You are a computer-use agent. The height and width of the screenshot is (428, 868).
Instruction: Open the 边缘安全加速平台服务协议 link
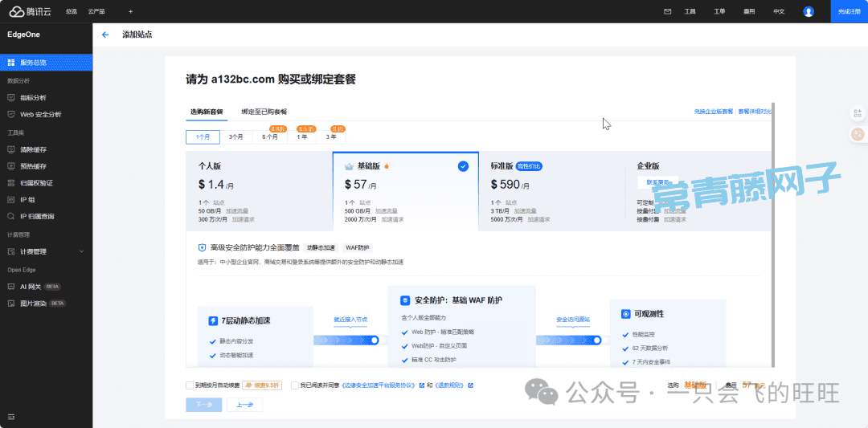pos(379,385)
